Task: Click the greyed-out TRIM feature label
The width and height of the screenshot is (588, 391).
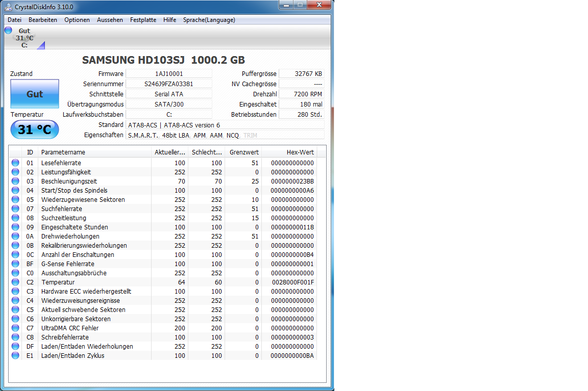Action: 250,136
